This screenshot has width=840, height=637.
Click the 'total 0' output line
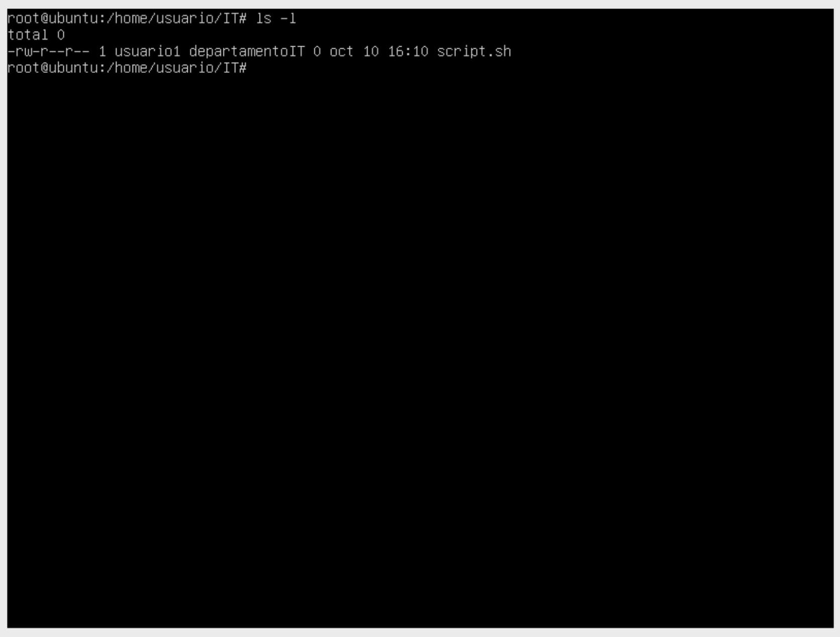[36, 35]
